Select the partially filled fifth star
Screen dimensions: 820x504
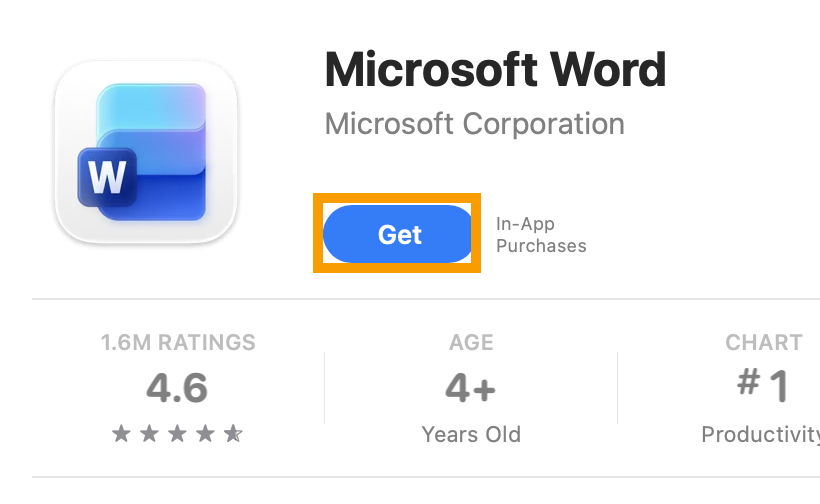pyautogui.click(x=233, y=434)
